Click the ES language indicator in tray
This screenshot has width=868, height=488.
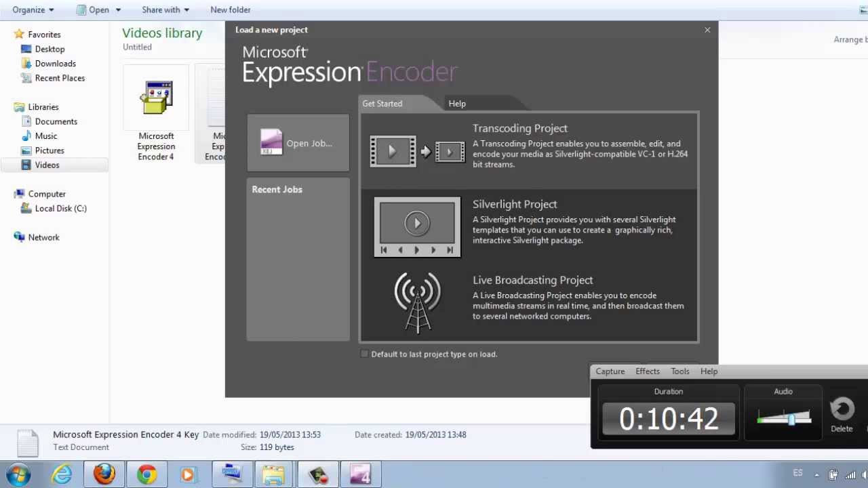(x=798, y=473)
